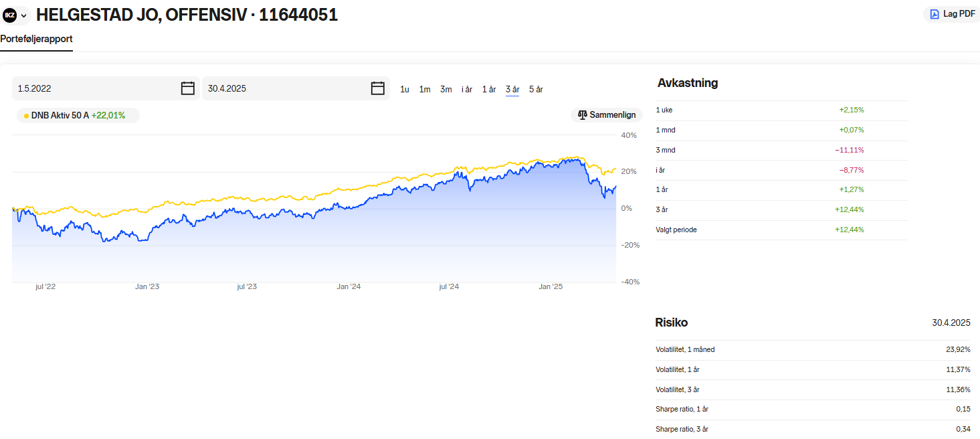Click Volatilitet, 3 år label

pyautogui.click(x=678, y=389)
